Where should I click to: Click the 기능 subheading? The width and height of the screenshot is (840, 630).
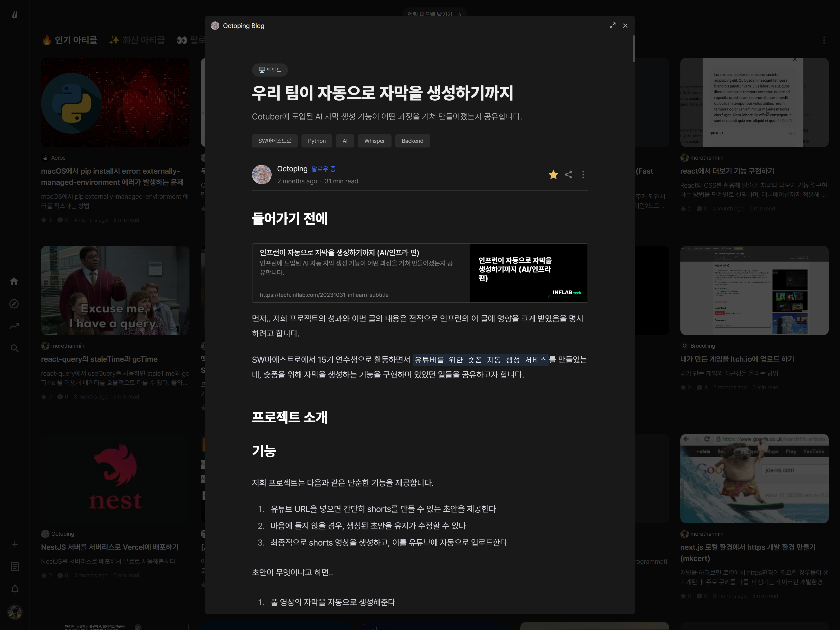click(264, 451)
